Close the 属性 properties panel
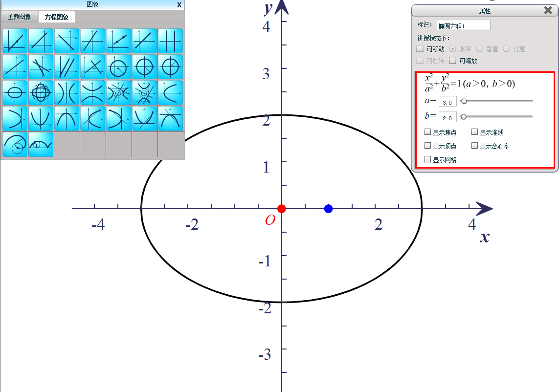The width and height of the screenshot is (560, 392). coord(548,10)
